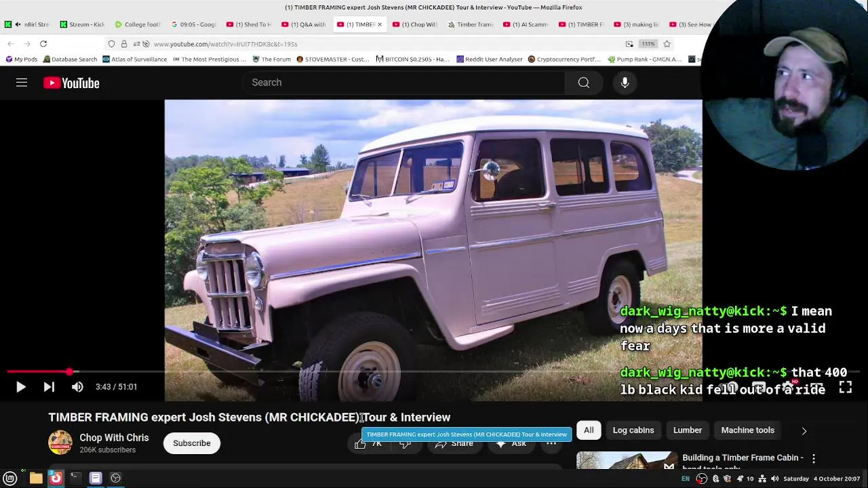Screen dimensions: 868x488
Task: Start voice search with the microphone
Action: click(x=625, y=83)
